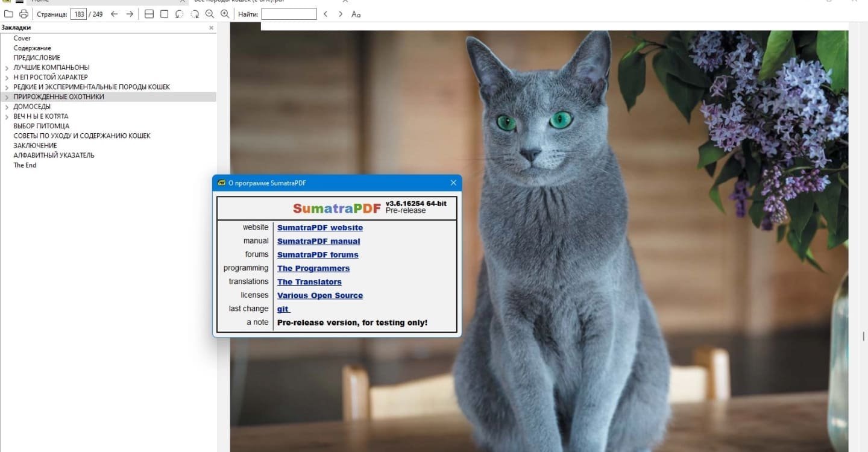Select РЕДКИЕ И ЭКСПЕРИМЕНТАЛЬНЫЕ ПОРОДЫ КОШЕК text
Image resolution: width=868 pixels, height=452 pixels.
pyautogui.click(x=92, y=87)
